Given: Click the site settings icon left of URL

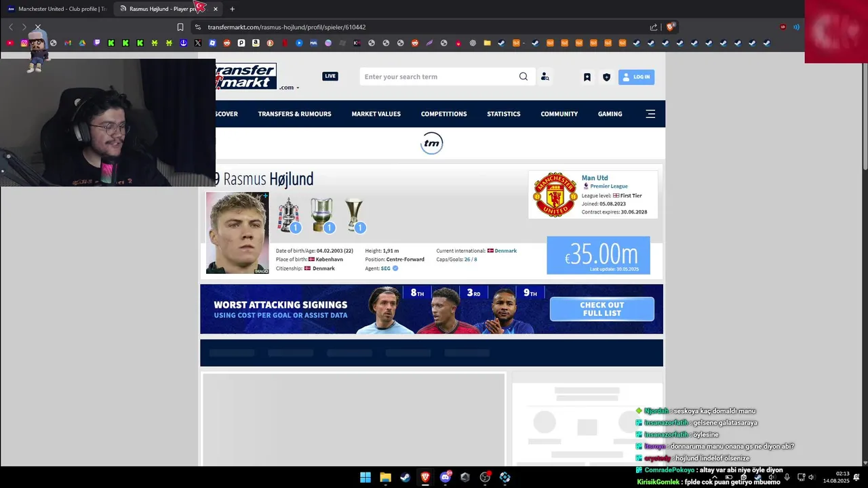Looking at the screenshot, I should tap(197, 27).
